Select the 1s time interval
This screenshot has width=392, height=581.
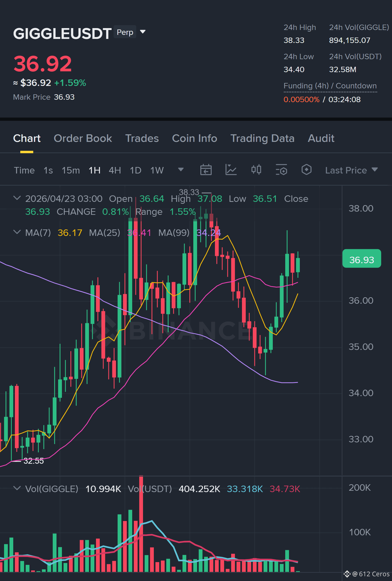[48, 170]
